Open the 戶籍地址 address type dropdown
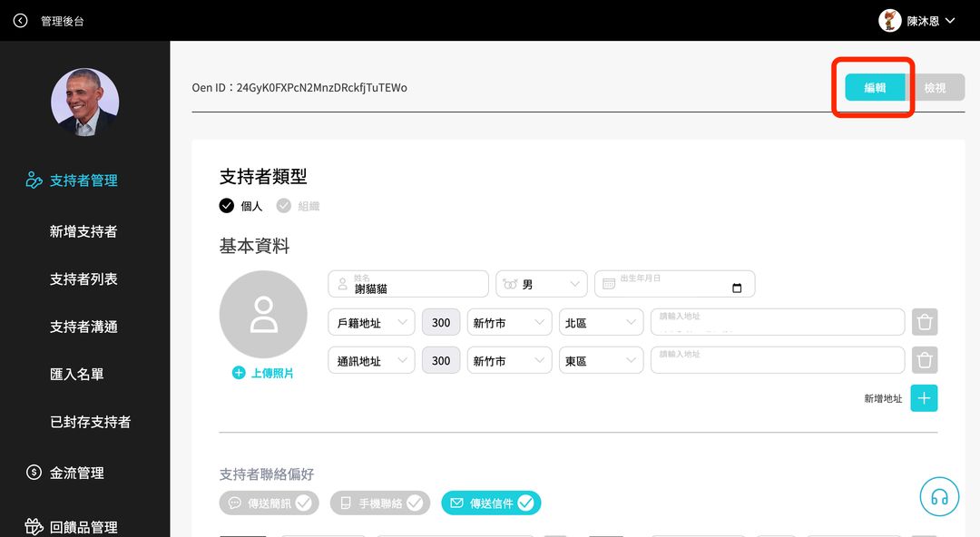 point(371,322)
